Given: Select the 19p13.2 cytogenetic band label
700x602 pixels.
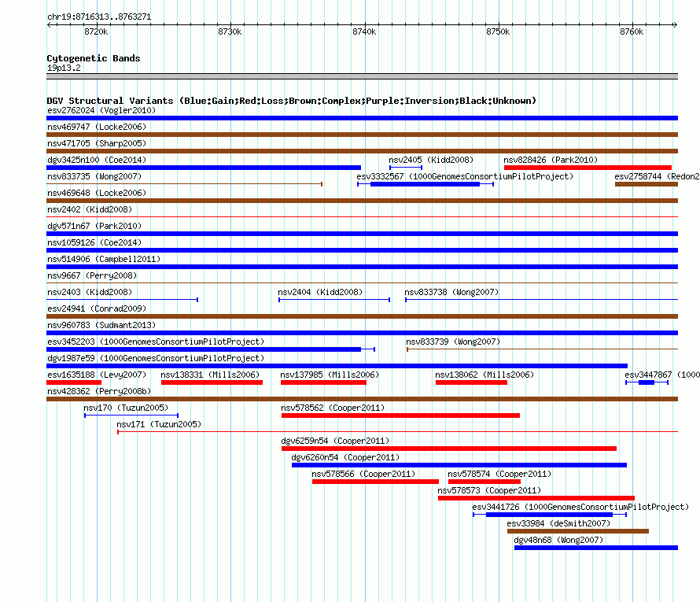Looking at the screenshot, I should coord(64,68).
